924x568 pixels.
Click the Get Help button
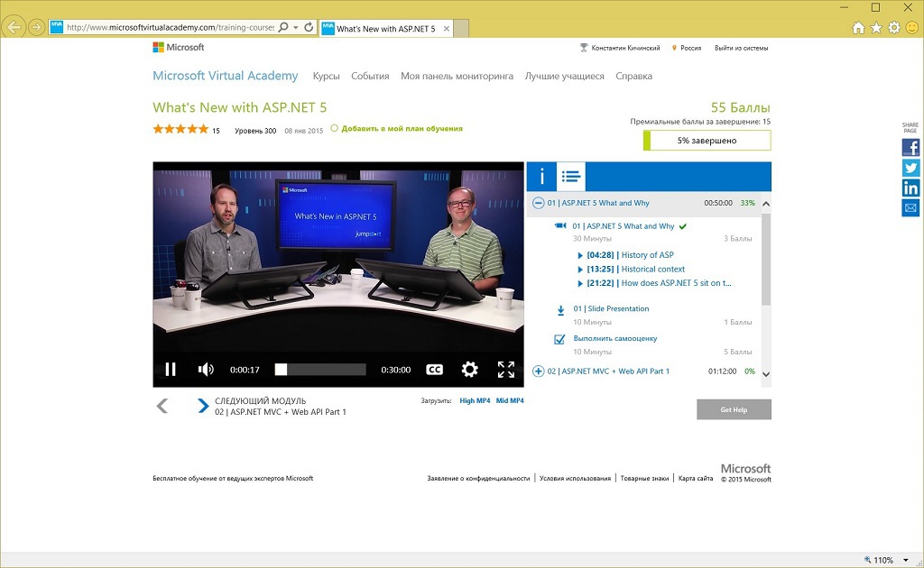734,409
